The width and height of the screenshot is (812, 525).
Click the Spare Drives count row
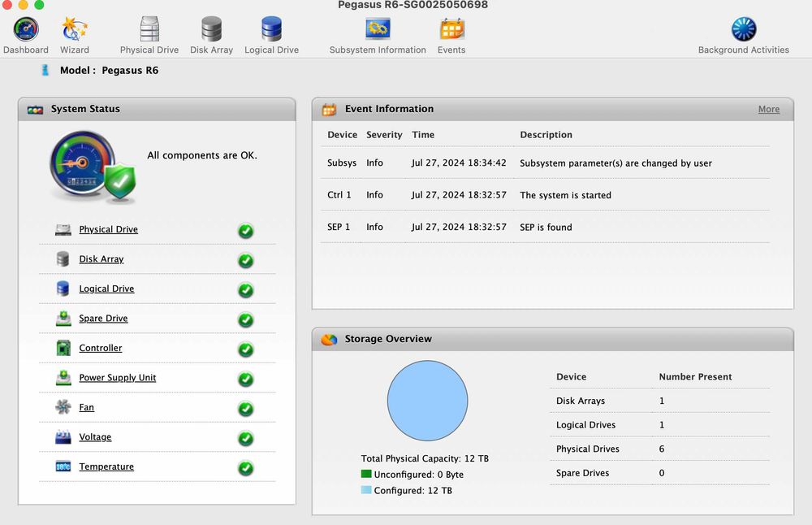(x=659, y=473)
